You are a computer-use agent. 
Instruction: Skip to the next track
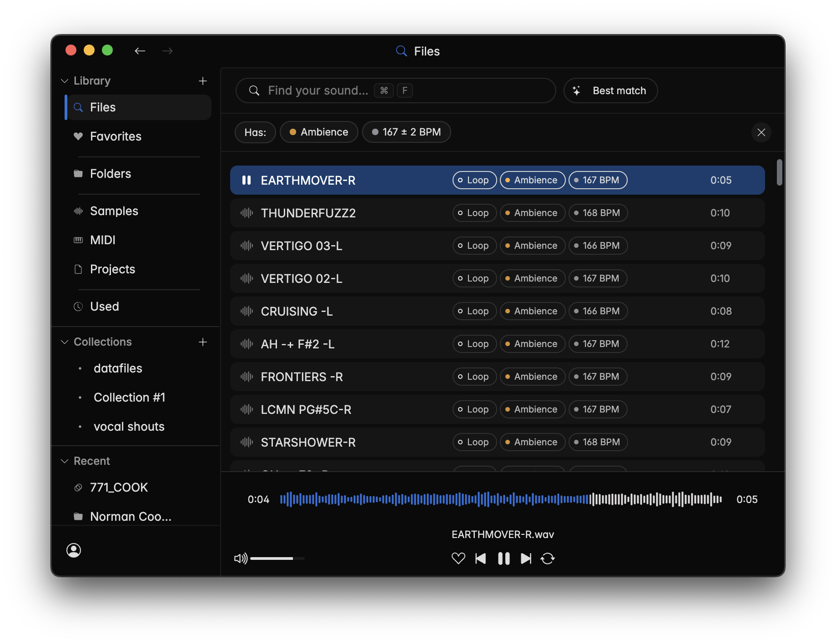point(526,558)
